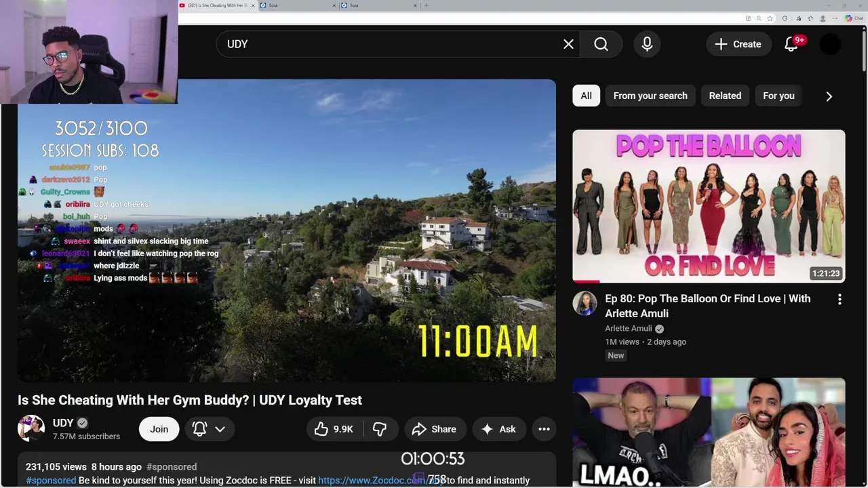Open the Copilot Chat button in browser toolbar
Viewport: 868px width, 488px height.
coord(854,18)
